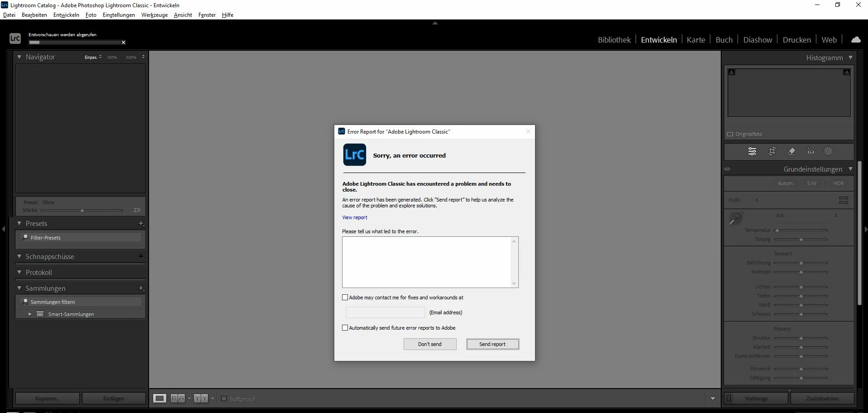Viewport: 868px width, 413px height.
Task: Click the LrC logo in error dialog
Action: tap(355, 155)
